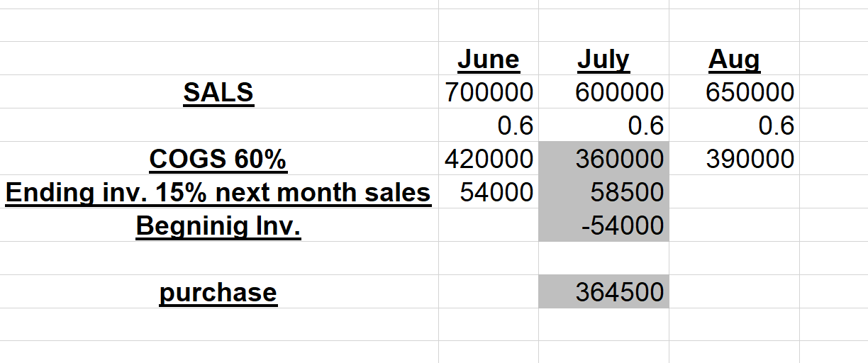This screenshot has width=868, height=363.
Task: Select the 0.6 rate under June
Action: (489, 125)
